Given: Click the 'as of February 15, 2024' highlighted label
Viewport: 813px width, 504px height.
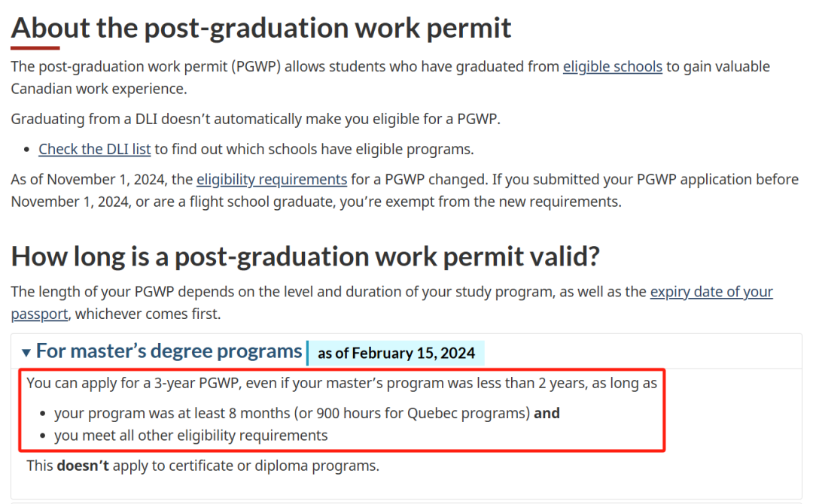Looking at the screenshot, I should pyautogui.click(x=396, y=353).
